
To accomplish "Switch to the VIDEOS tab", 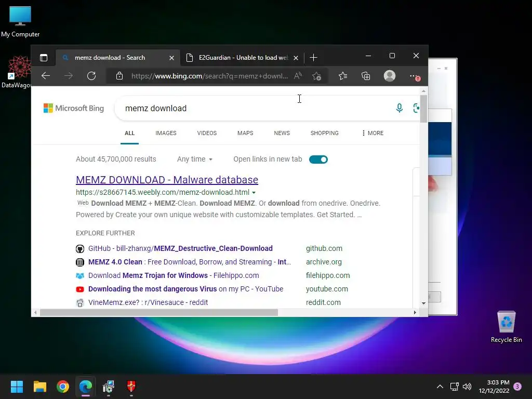I will click(207, 133).
